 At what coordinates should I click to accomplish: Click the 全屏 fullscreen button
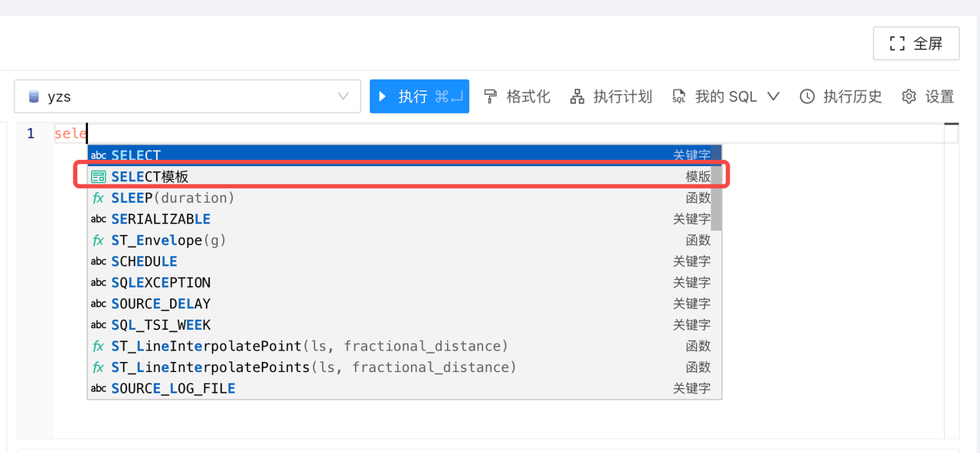point(916,43)
